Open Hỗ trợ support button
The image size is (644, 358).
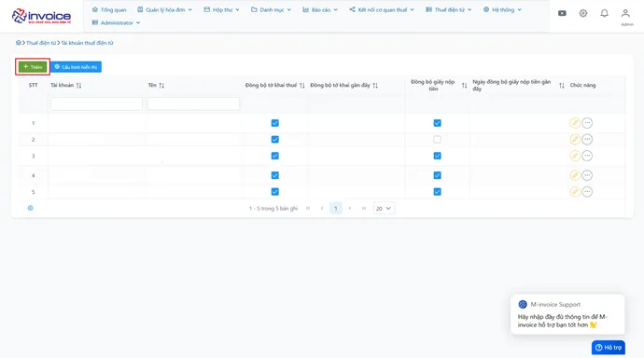[609, 348]
